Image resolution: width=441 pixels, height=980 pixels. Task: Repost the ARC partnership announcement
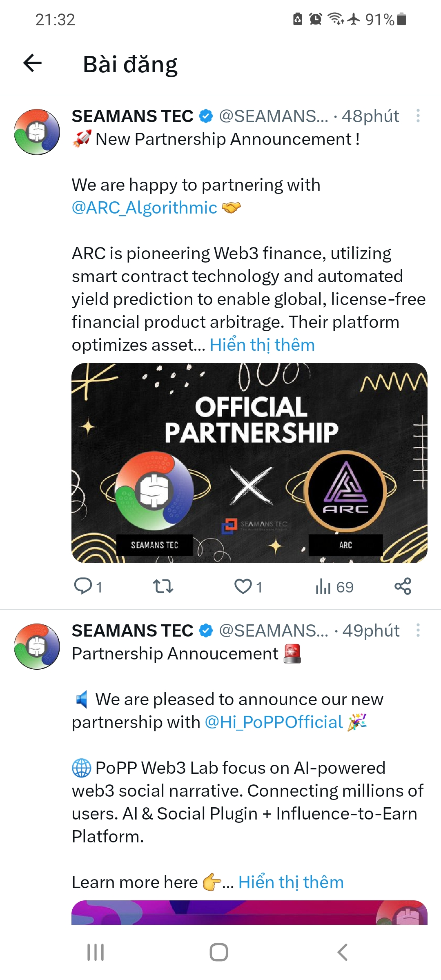point(163,586)
